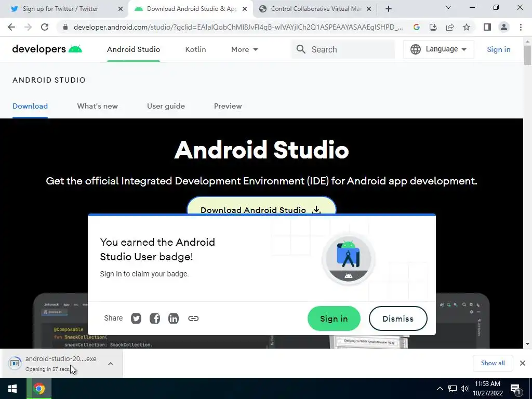Click the android-studio exe download file icon
Image resolution: width=532 pixels, height=399 pixels.
(15, 363)
